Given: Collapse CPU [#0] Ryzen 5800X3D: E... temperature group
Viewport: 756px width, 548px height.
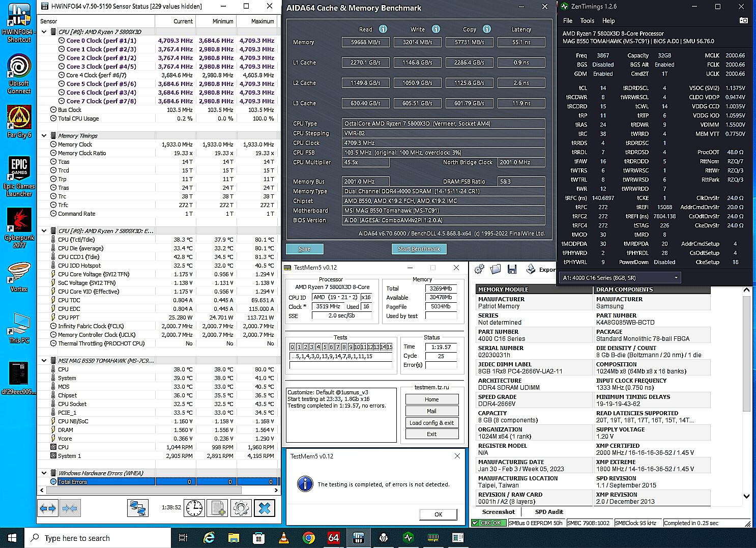Looking at the screenshot, I should point(44,231).
